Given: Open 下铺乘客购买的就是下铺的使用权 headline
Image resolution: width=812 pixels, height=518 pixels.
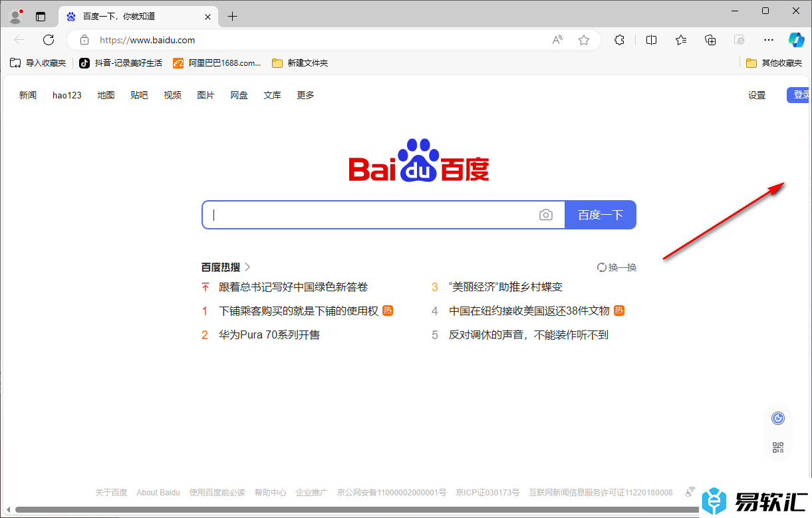Looking at the screenshot, I should point(299,311).
